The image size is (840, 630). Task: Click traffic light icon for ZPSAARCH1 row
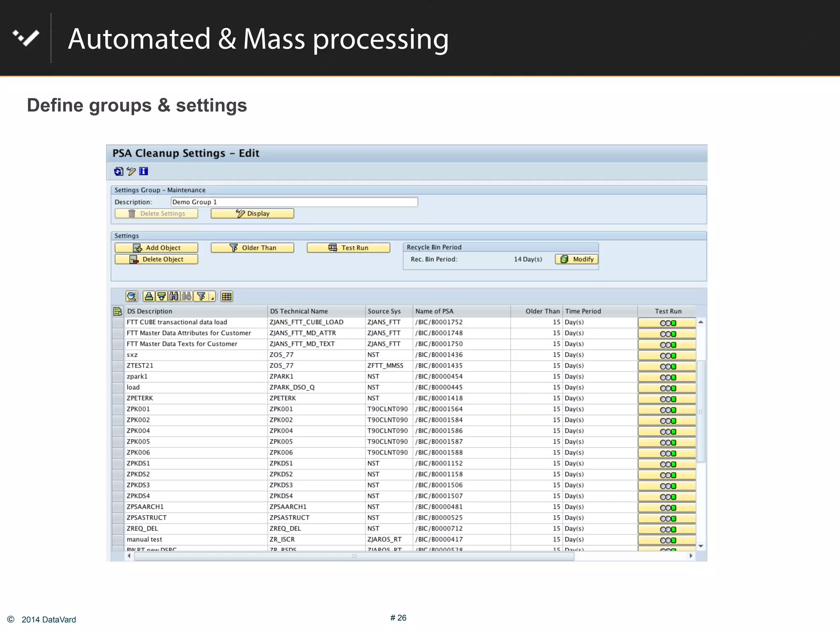667,507
